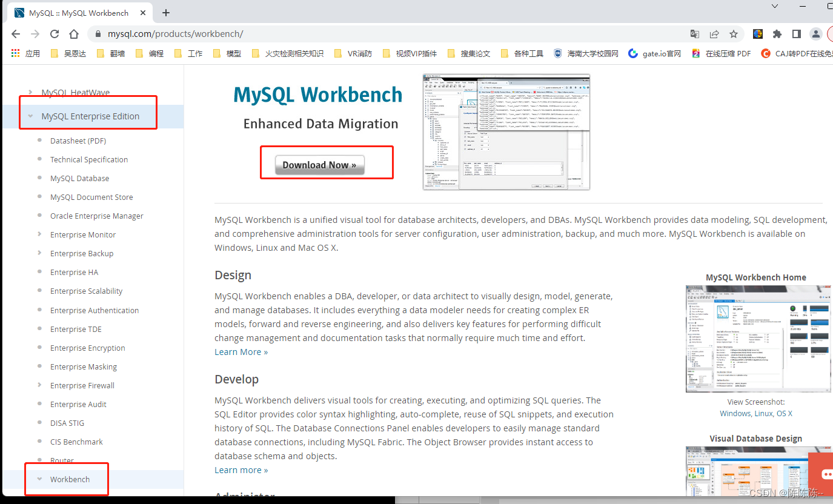Open the 编程 bookmark folder
The image size is (833, 504).
coord(150,53)
